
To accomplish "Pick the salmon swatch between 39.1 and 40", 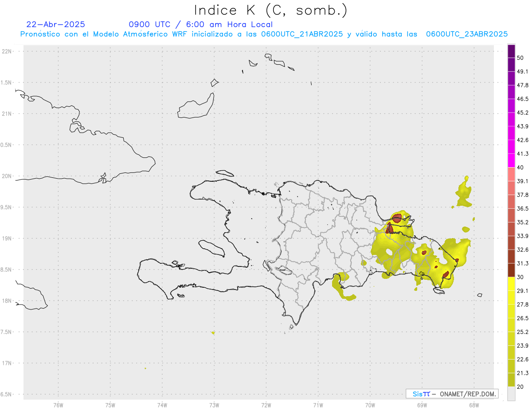I will [511, 174].
